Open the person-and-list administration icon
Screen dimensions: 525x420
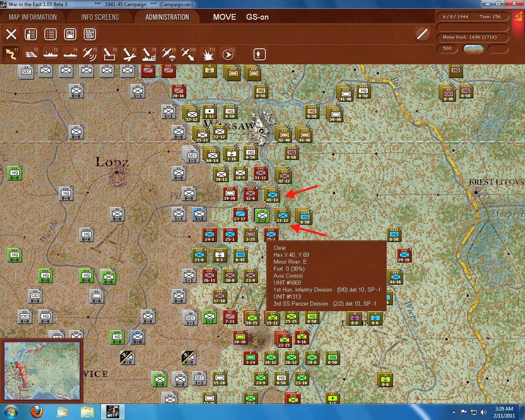click(x=31, y=34)
